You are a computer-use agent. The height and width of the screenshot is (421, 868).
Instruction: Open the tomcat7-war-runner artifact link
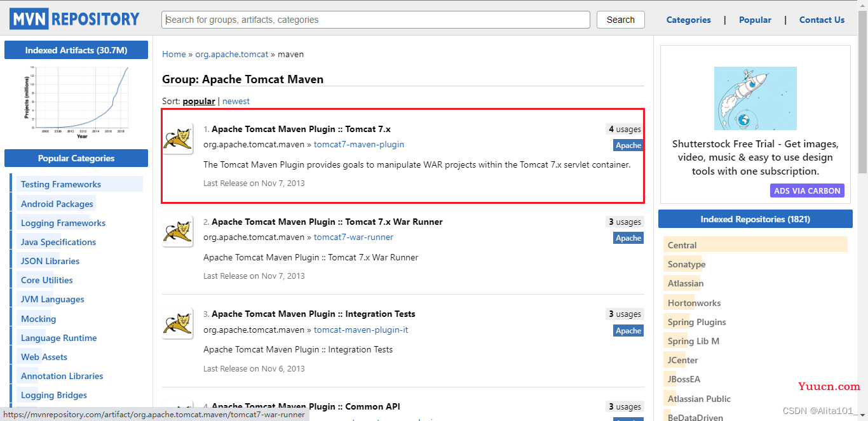point(353,237)
